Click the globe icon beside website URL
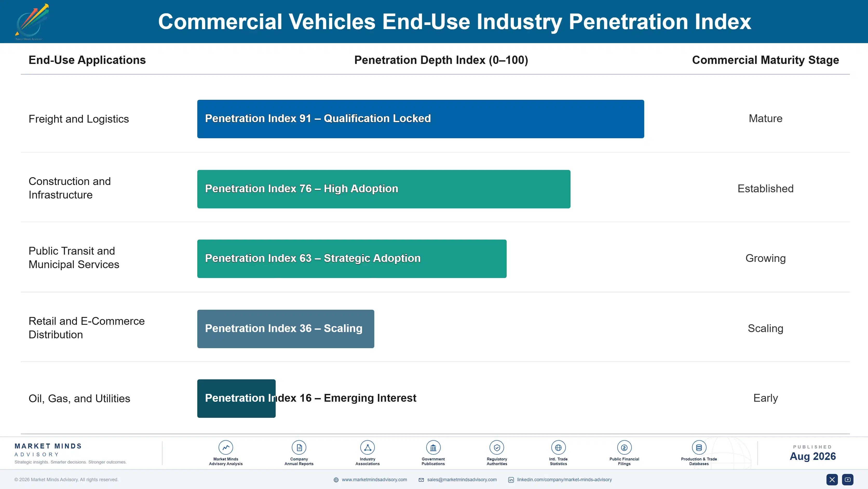 [x=336, y=480]
